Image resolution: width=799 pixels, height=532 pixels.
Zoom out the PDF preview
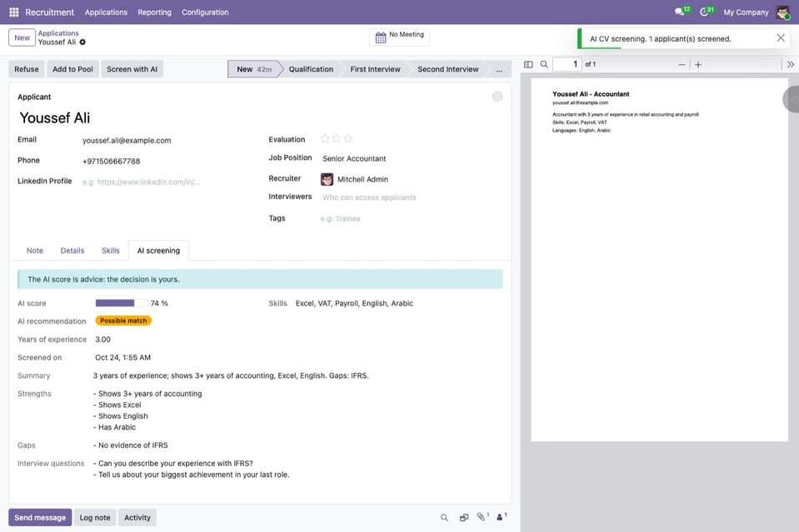click(682, 65)
